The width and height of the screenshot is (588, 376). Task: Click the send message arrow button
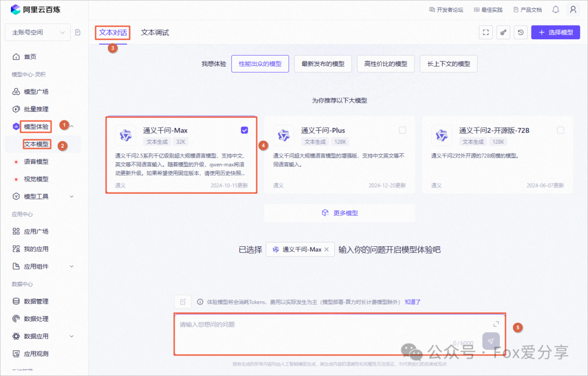(491, 341)
